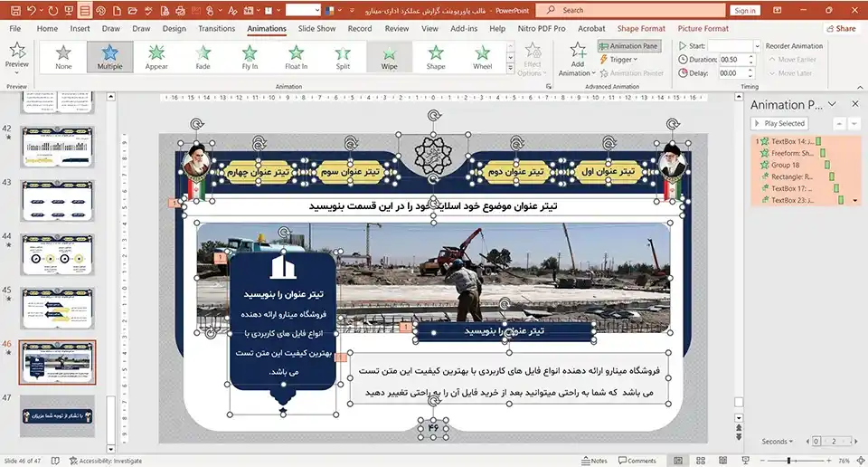The height and width of the screenshot is (467, 868).
Task: Start slideshow from beginning toolbar icon
Action: pos(69,11)
